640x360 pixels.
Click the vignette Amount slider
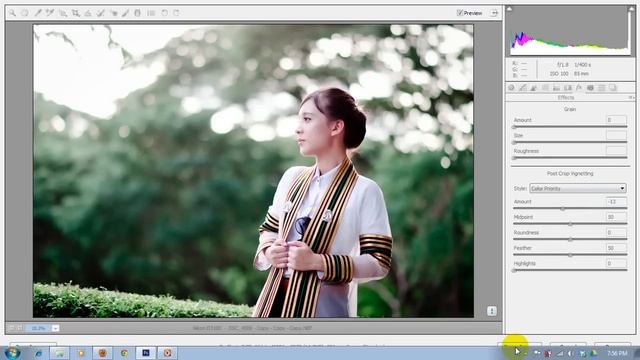tap(570, 209)
